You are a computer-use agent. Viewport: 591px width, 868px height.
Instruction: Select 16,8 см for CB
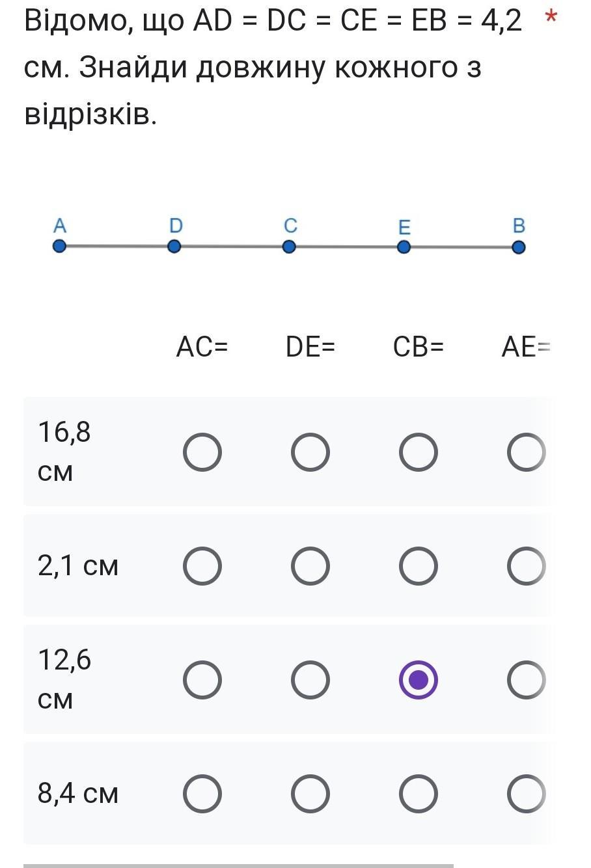tap(418, 452)
